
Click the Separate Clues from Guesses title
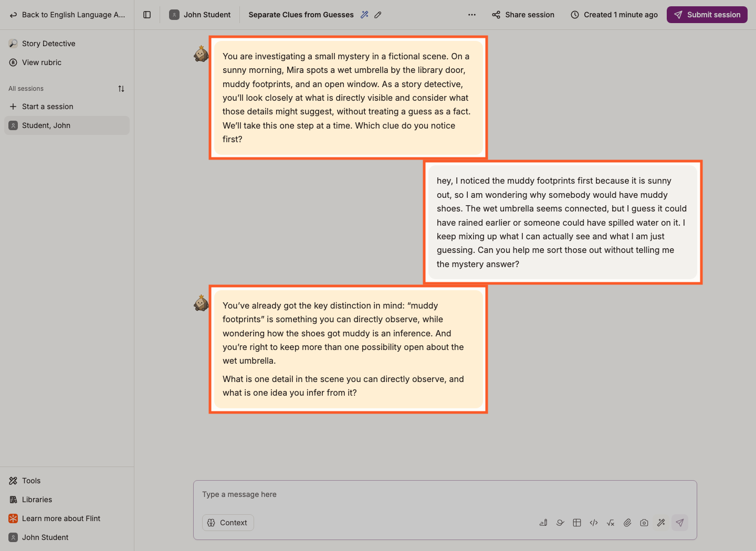pos(301,15)
